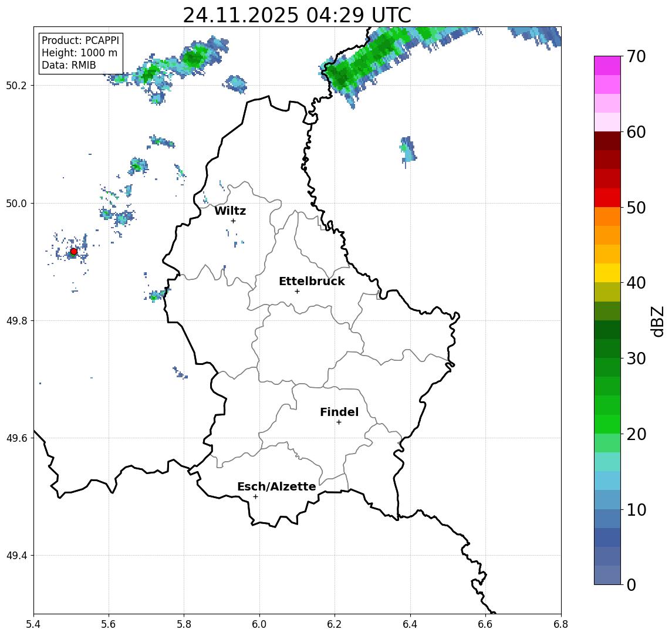The width and height of the screenshot is (672, 636).
Task: Click the Esch/Alzette station cross marker
Action: [x=256, y=497]
